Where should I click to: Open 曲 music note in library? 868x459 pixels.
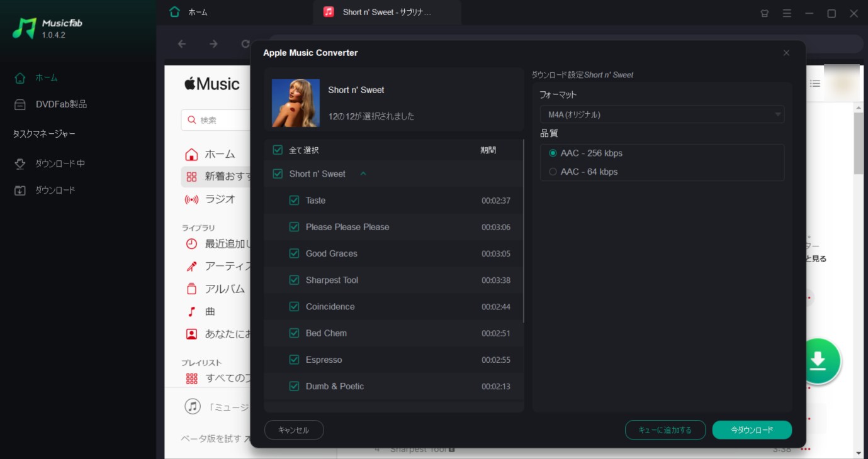coord(191,311)
